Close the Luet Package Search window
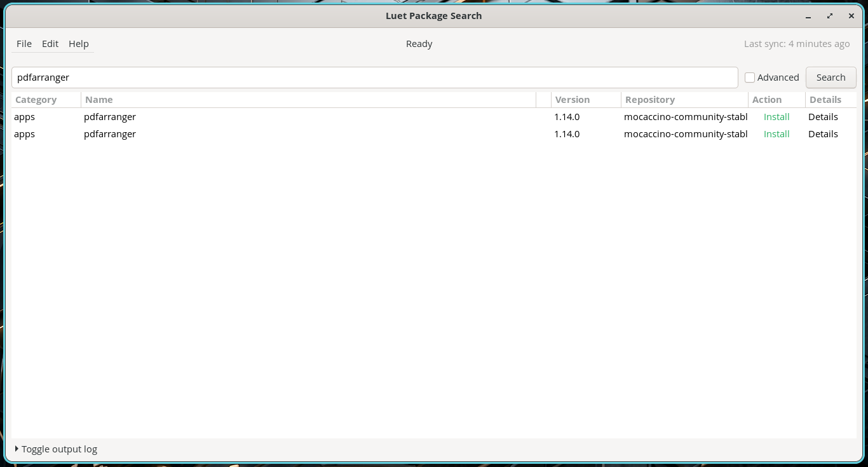Screen dimensions: 868x467 pos(851,17)
